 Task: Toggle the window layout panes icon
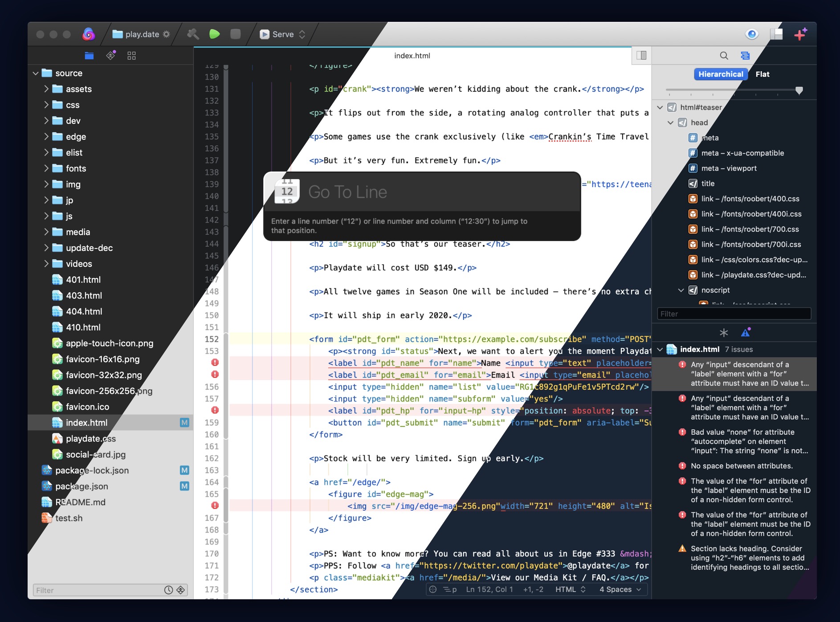click(776, 34)
